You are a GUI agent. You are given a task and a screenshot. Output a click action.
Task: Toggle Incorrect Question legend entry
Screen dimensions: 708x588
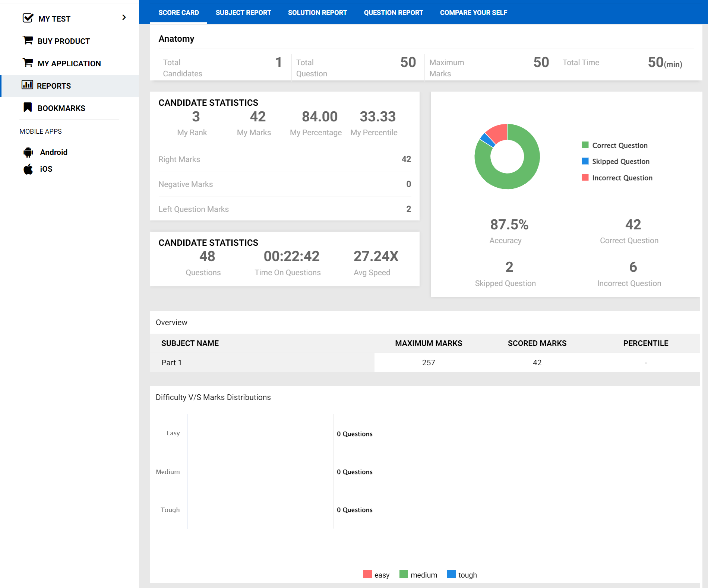tap(622, 178)
